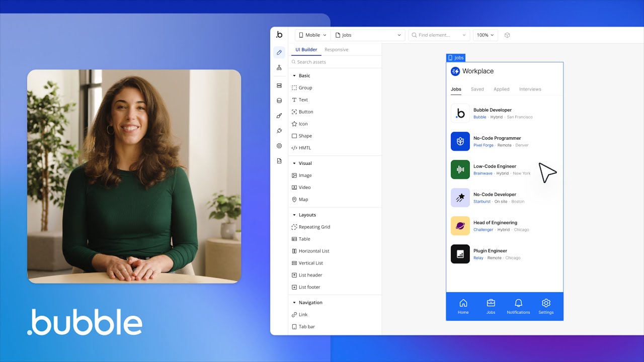644x362 pixels.
Task: Open the Data database icon in sidebar
Action: click(x=279, y=101)
